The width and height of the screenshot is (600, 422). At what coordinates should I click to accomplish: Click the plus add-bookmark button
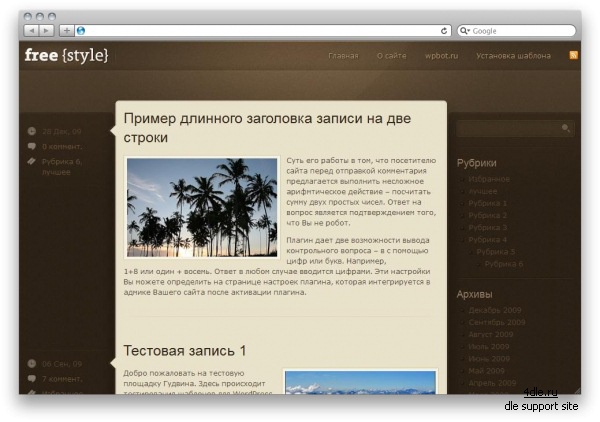coord(67,31)
